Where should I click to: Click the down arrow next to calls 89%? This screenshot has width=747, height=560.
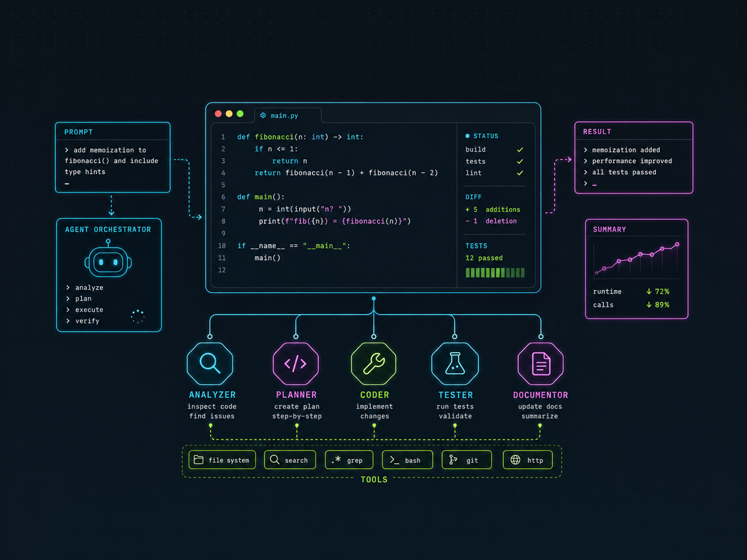click(649, 305)
